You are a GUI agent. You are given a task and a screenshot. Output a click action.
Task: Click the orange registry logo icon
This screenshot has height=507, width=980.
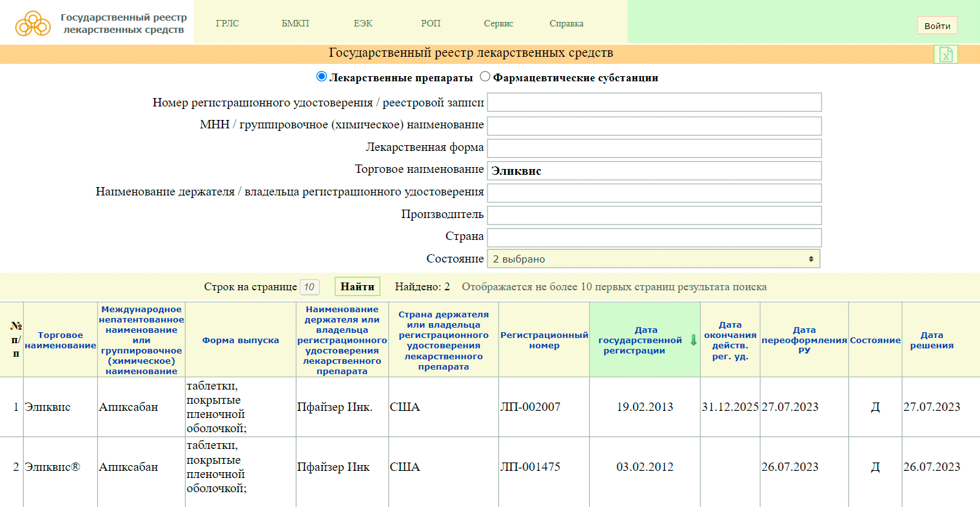[x=33, y=24]
